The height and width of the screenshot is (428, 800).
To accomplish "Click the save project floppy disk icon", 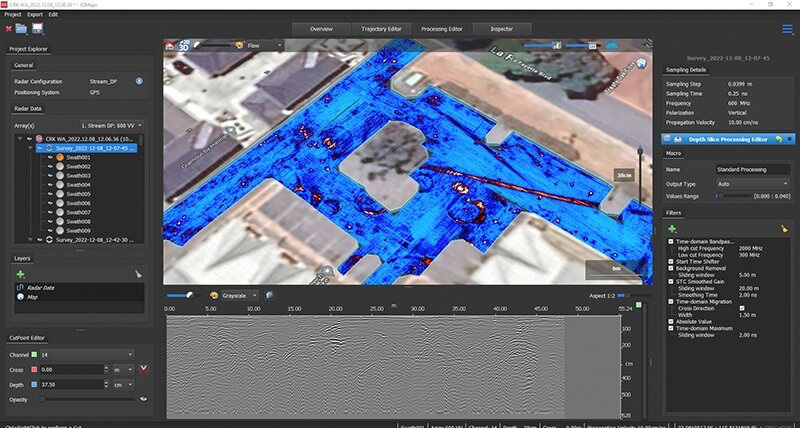I will 37,29.
